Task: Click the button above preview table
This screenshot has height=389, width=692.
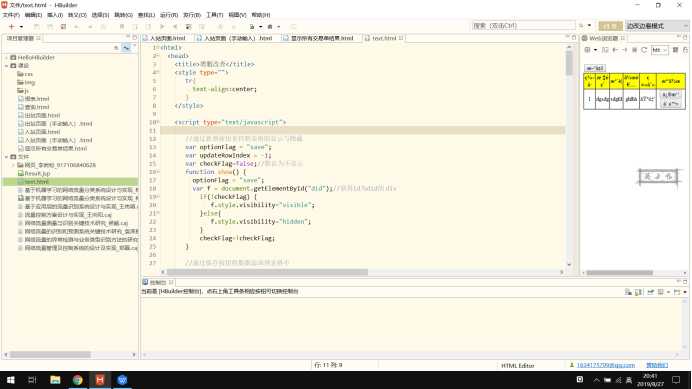Action: pyautogui.click(x=594, y=68)
